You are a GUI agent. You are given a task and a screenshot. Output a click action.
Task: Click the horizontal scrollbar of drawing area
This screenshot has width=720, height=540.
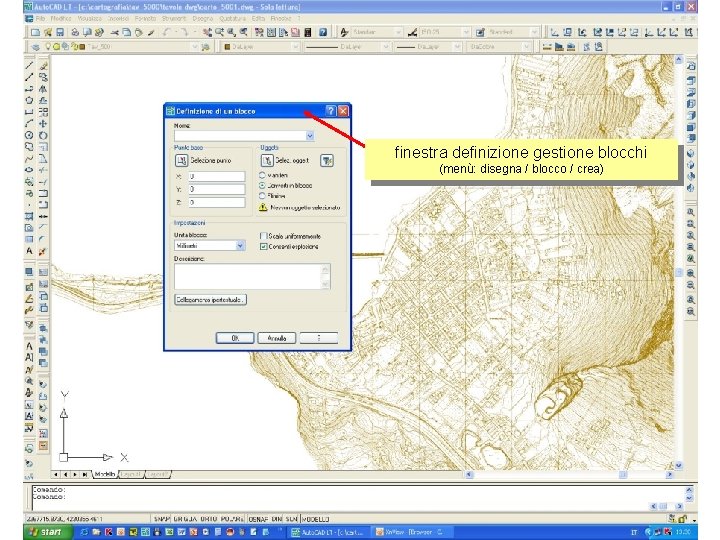pos(568,474)
